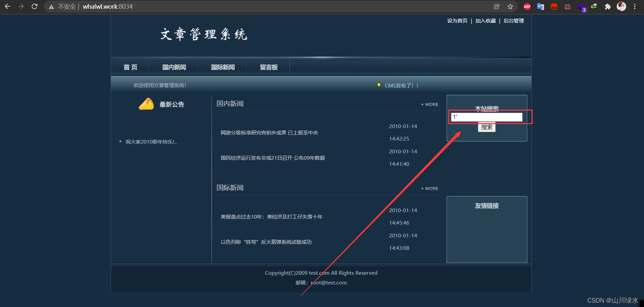Open the Chrome three-dot menu
The image size is (644, 307).
pyautogui.click(x=635, y=6)
